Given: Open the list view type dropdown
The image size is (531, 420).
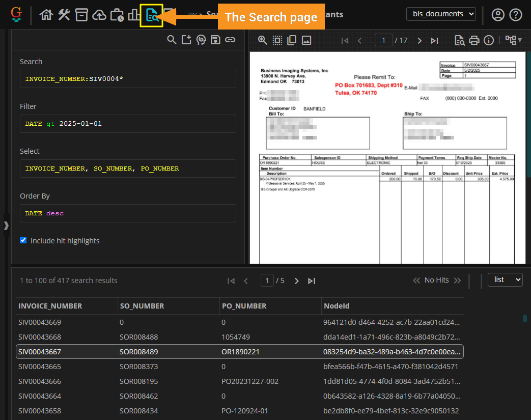Looking at the screenshot, I should (505, 279).
